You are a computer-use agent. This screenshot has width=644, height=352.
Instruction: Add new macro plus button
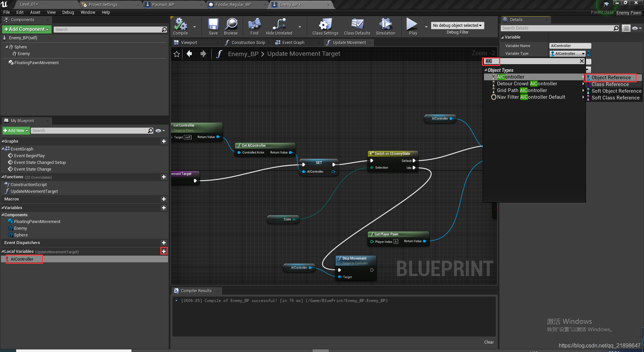(x=164, y=199)
